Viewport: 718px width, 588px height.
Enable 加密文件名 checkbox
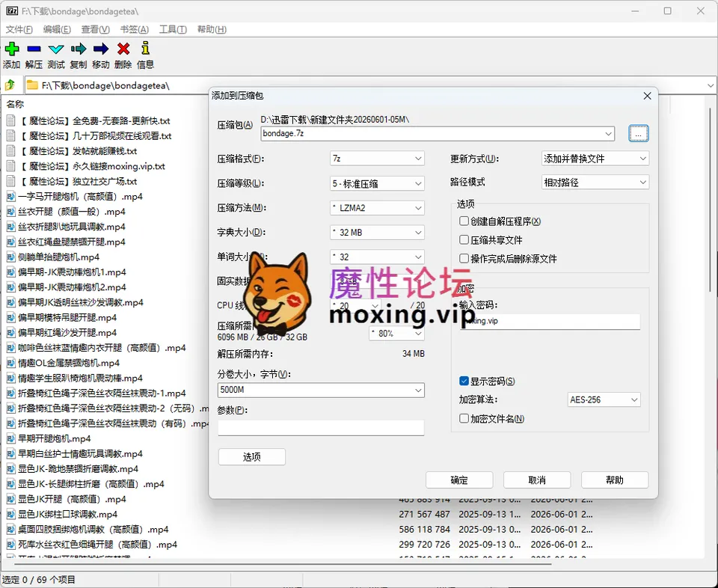tap(464, 419)
